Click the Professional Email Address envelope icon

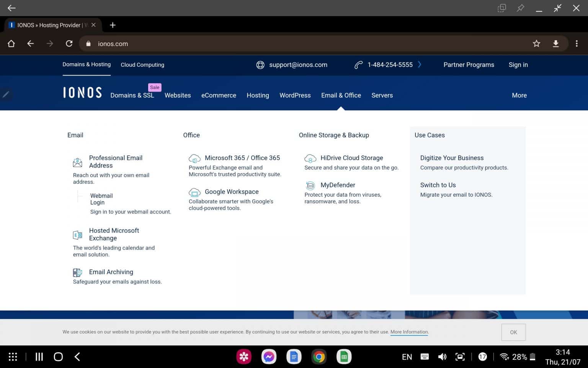(78, 162)
